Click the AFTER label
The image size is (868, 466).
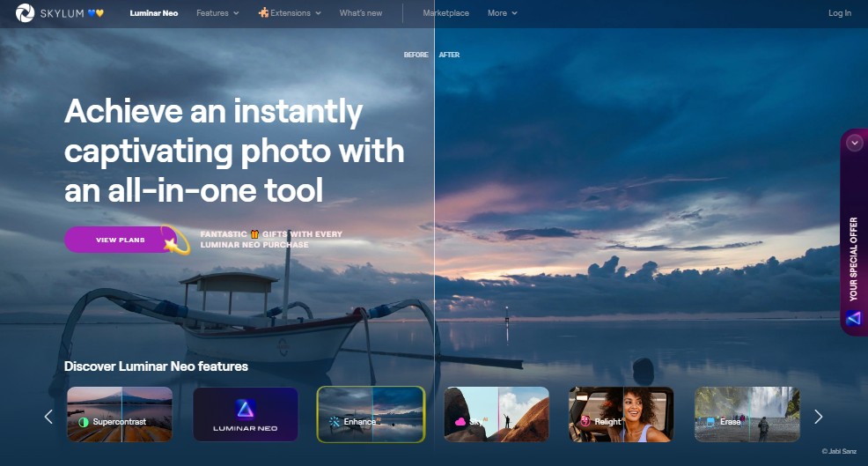449,55
